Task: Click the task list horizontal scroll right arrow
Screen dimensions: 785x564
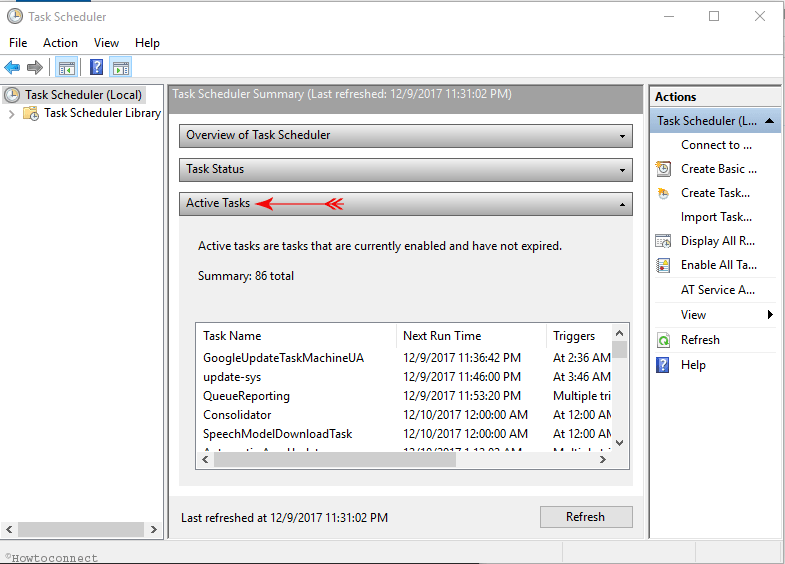Action: 603,459
